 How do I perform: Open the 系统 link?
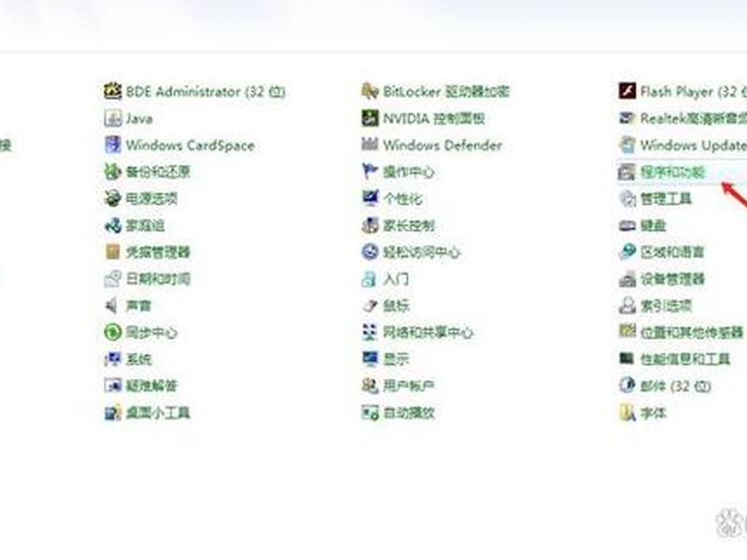[138, 359]
